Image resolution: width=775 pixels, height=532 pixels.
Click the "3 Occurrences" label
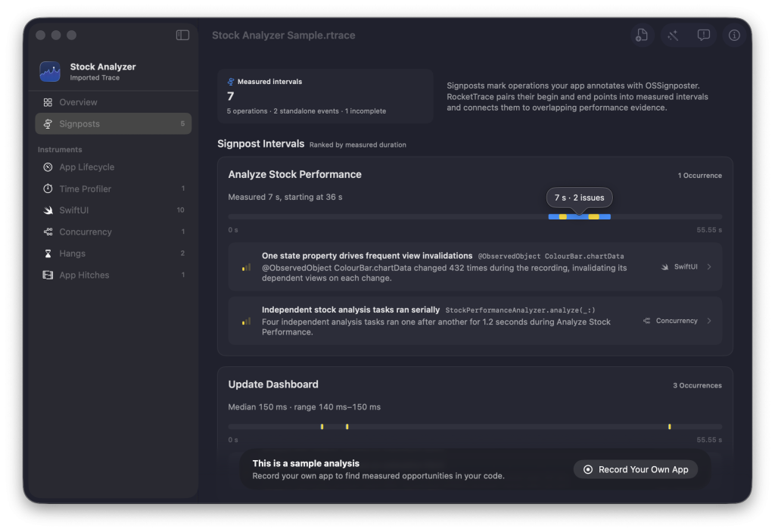(697, 386)
